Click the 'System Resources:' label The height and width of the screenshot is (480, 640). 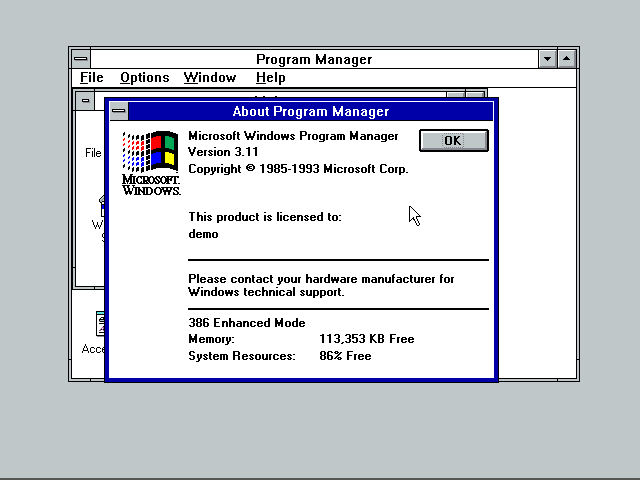click(x=242, y=356)
